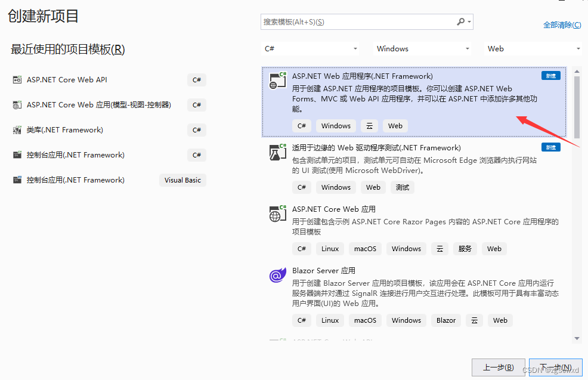Viewport: 588px width, 380px height.
Task: Click the C# 控制台应用(.NET Framework) icon
Action: point(17,155)
